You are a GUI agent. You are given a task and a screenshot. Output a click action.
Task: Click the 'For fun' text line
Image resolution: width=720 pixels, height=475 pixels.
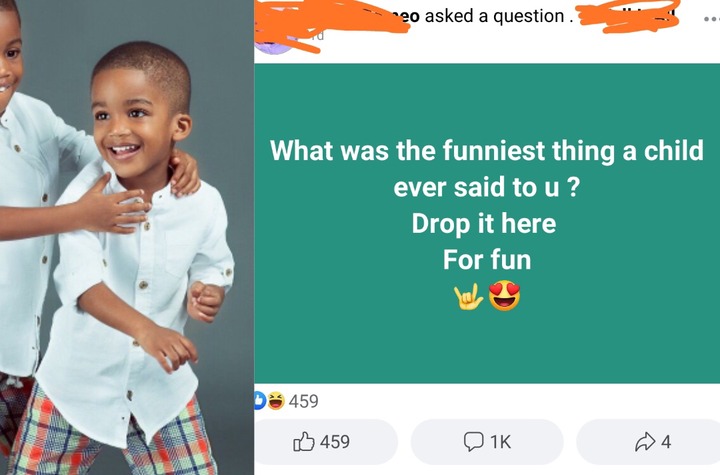click(x=487, y=260)
